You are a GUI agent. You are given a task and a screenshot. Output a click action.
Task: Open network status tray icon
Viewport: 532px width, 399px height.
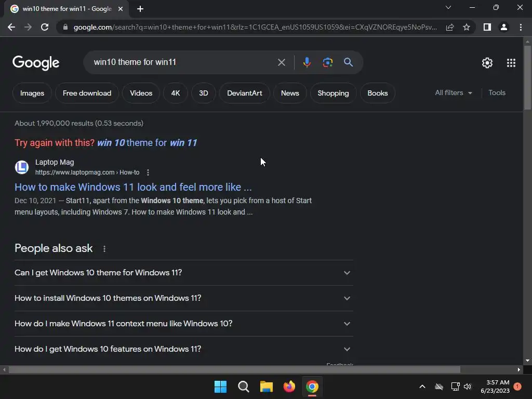(455, 387)
